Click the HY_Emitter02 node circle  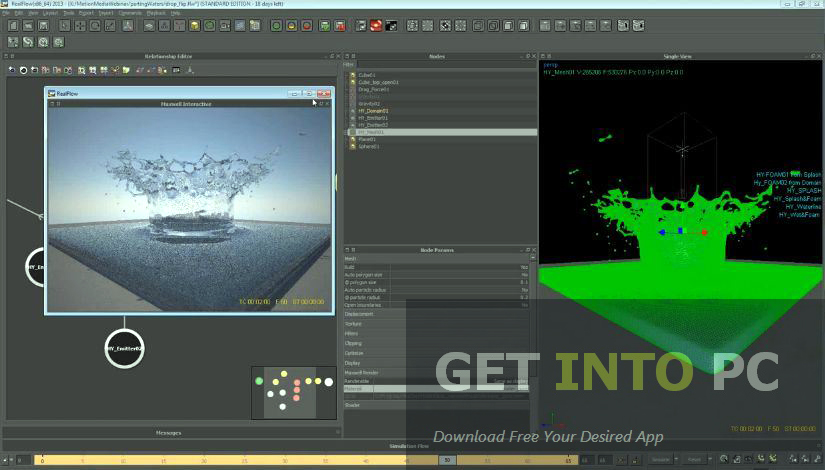pos(125,348)
